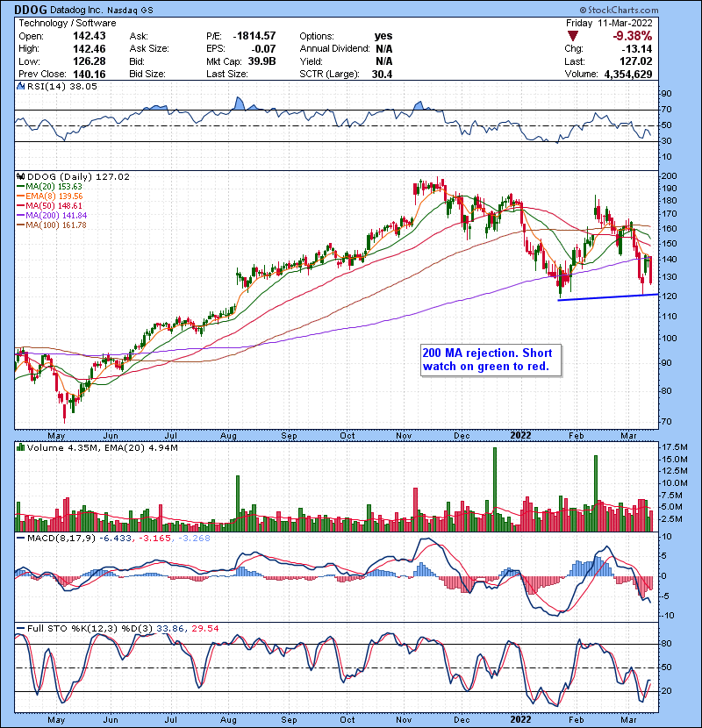
Task: Click the Last Size label
Action: point(226,74)
